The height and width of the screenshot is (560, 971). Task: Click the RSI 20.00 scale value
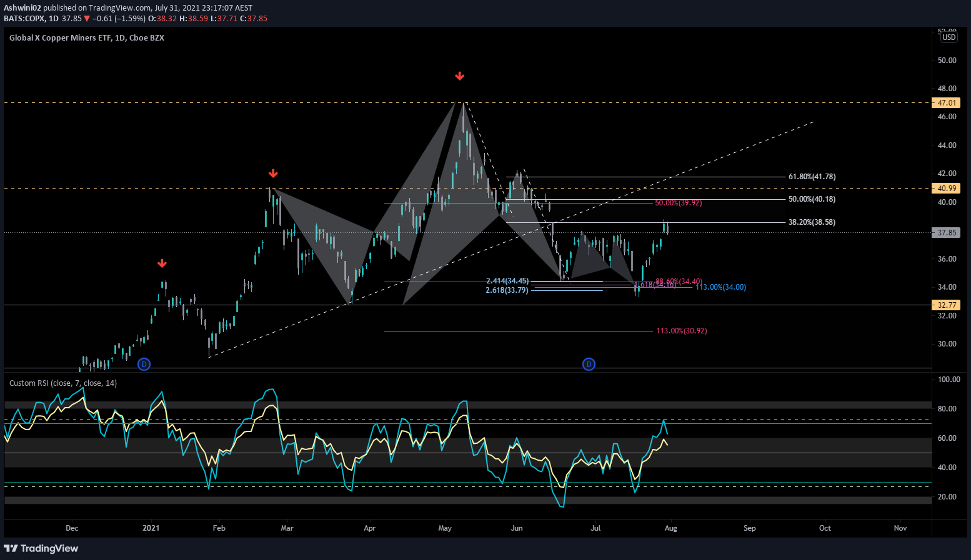click(x=947, y=497)
